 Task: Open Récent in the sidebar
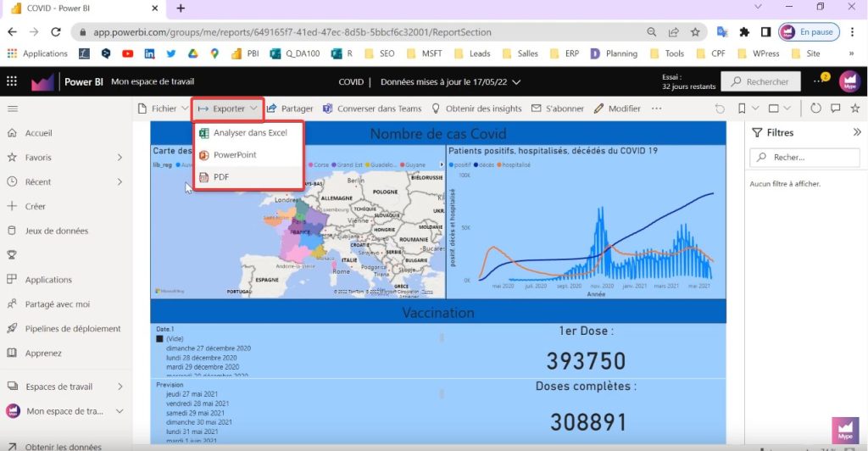coord(37,181)
